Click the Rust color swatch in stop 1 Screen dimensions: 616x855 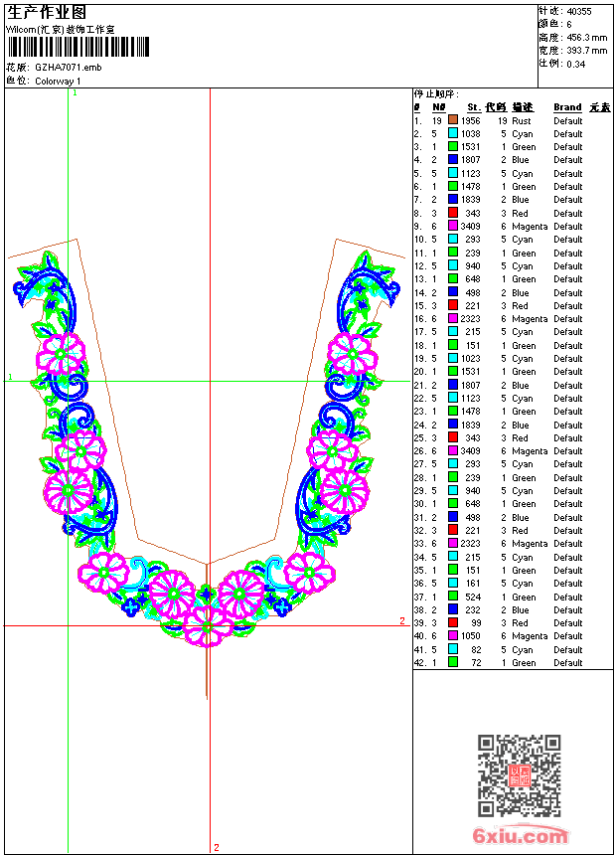453,120
